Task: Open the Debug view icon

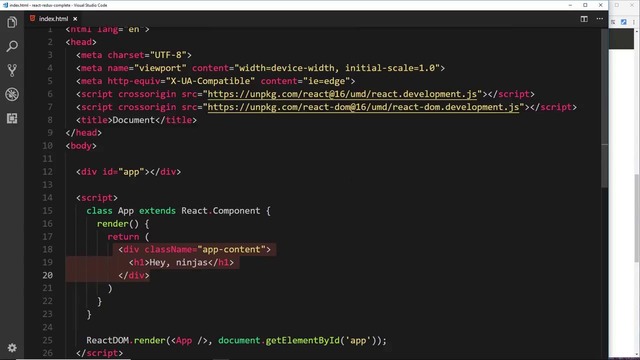Action: (12, 94)
